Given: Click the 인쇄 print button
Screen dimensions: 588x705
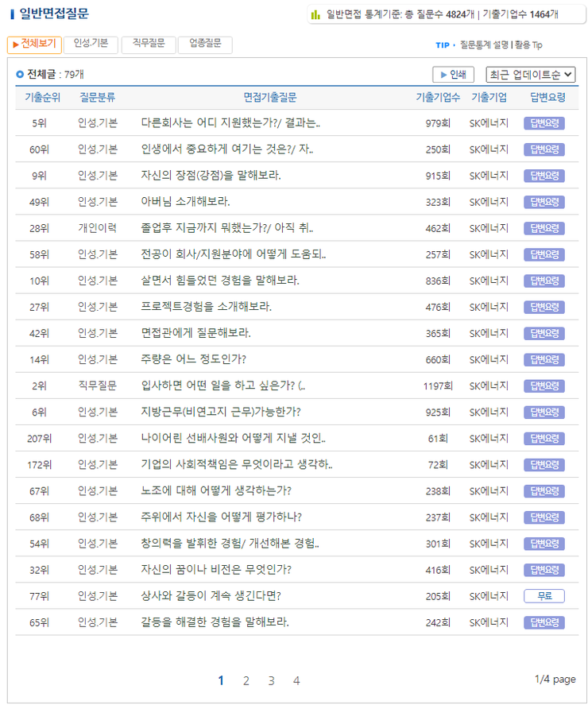Looking at the screenshot, I should click(x=452, y=75).
